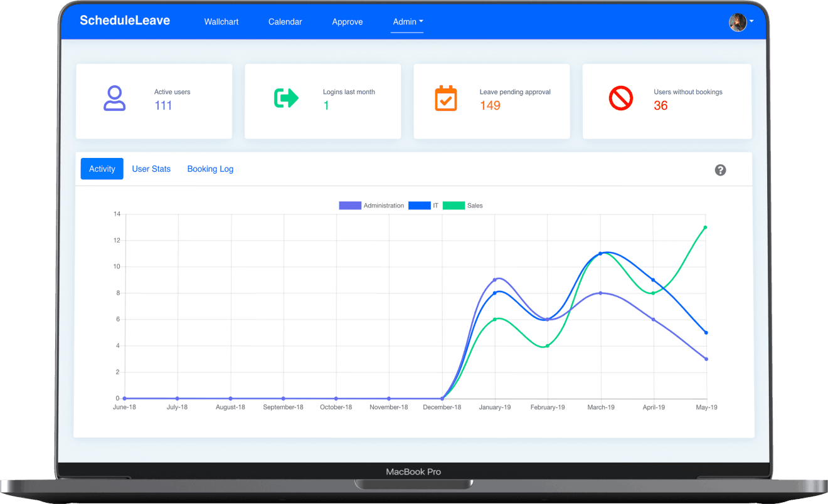Toggle the IT series in the chart legend
The height and width of the screenshot is (504, 828).
[x=427, y=205]
